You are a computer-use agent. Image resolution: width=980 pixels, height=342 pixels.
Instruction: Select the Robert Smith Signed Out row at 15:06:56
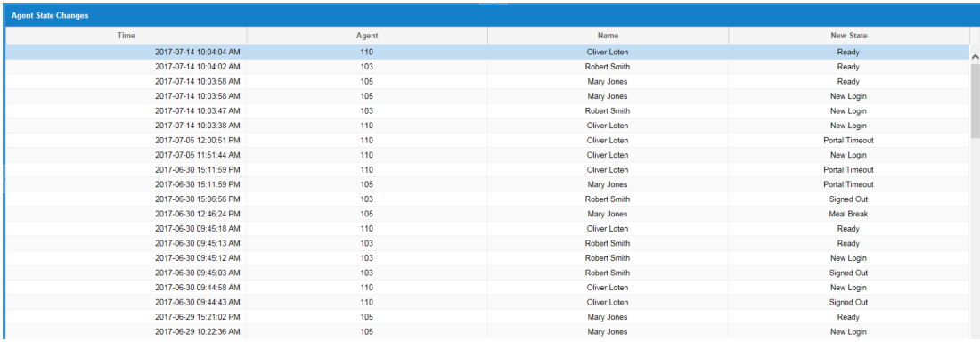(x=487, y=199)
